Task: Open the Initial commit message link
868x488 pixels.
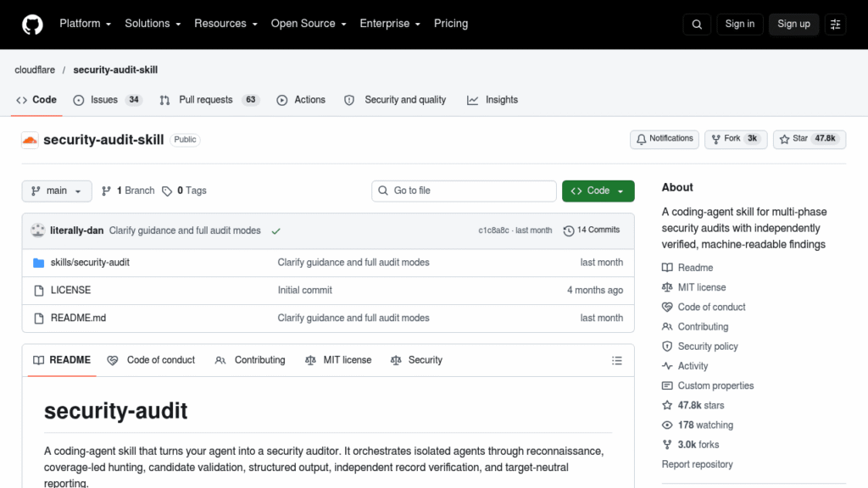Action: [304, 291]
